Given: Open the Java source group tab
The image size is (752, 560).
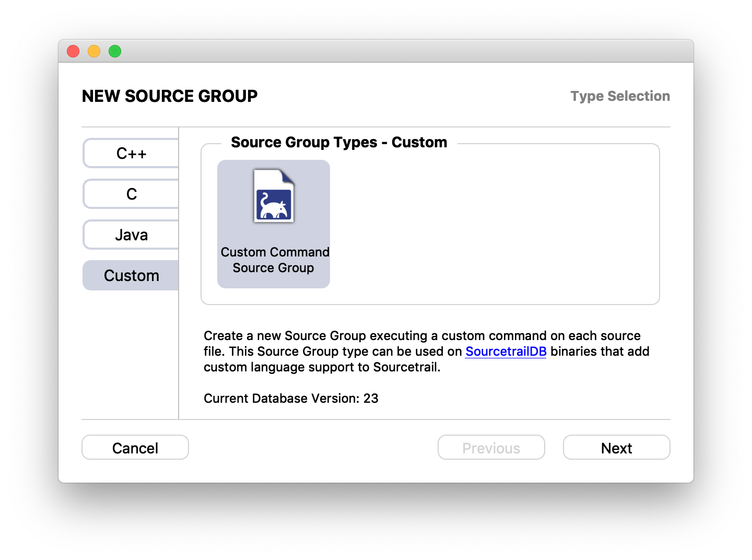Looking at the screenshot, I should click(x=131, y=235).
